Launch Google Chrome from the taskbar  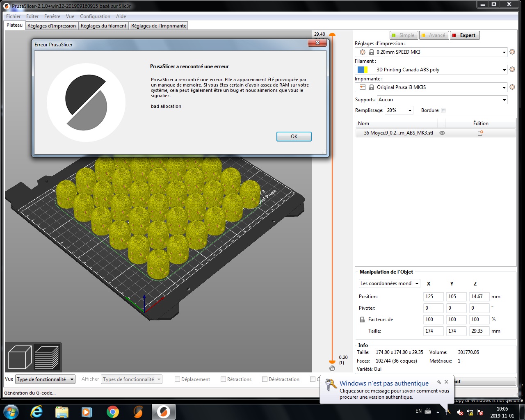click(113, 412)
